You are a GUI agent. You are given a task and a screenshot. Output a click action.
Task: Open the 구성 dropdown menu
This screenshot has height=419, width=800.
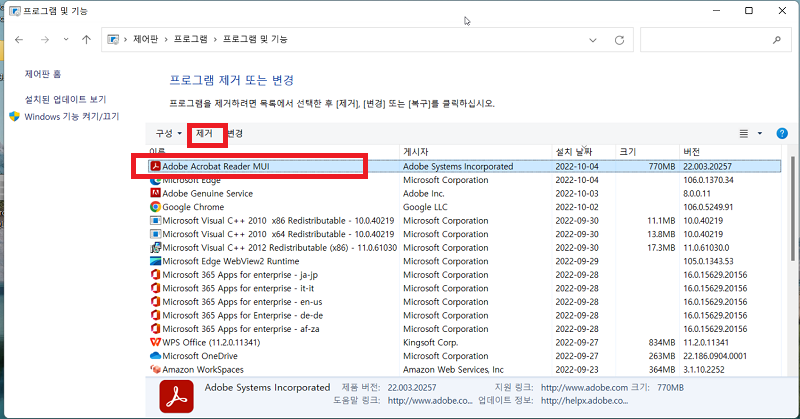(168, 133)
